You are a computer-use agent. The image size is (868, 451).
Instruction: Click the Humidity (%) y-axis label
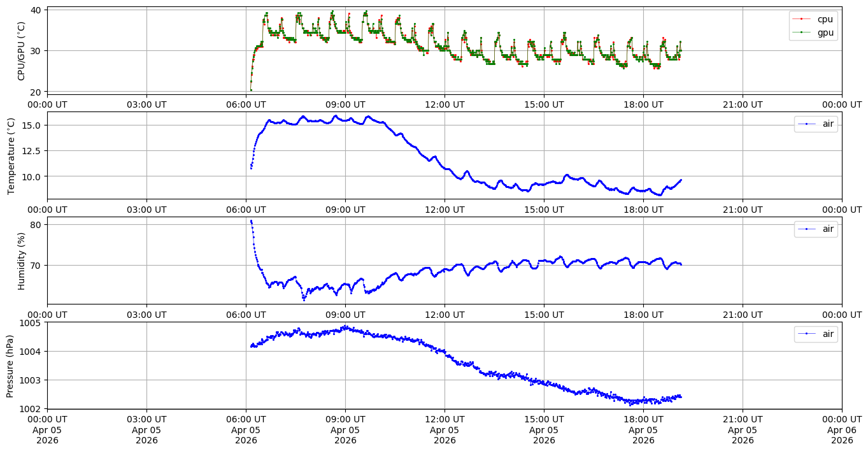[21, 261]
